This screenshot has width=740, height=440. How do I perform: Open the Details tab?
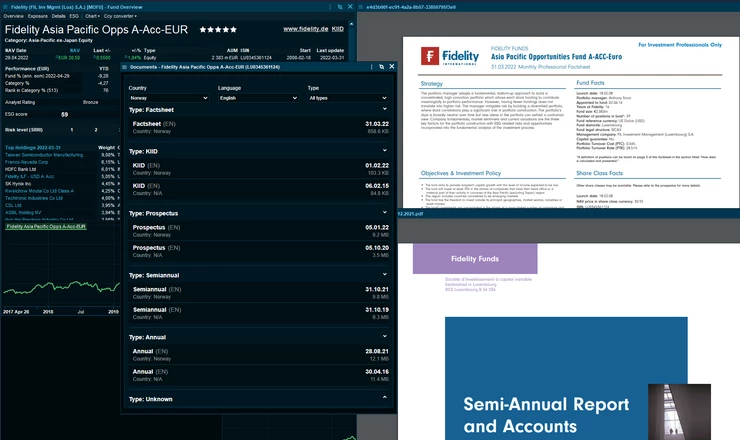pyautogui.click(x=59, y=16)
